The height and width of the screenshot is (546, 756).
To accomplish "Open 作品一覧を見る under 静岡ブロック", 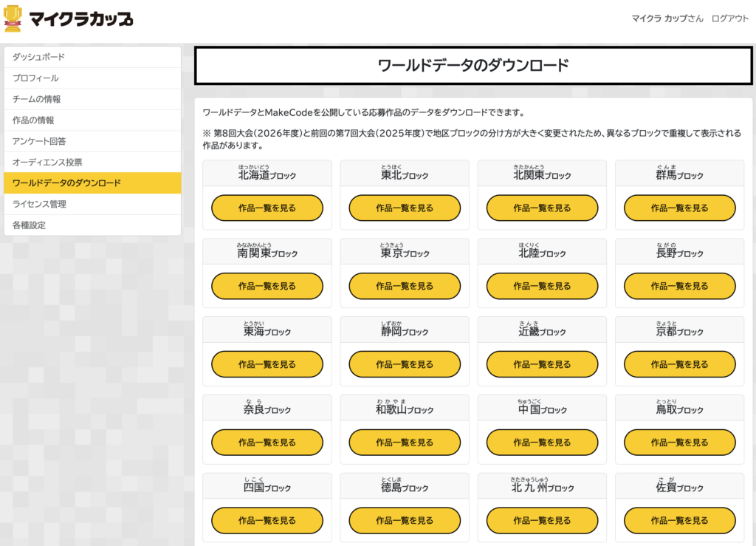I will (x=405, y=364).
